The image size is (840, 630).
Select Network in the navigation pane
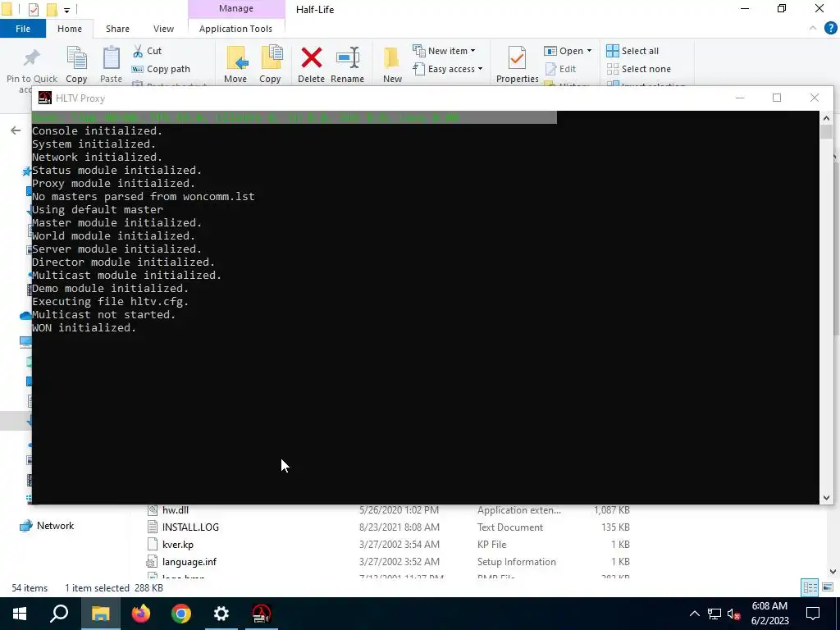click(55, 526)
